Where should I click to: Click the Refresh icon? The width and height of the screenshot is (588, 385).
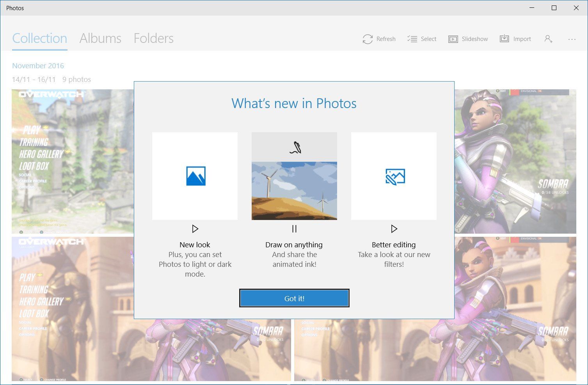(x=367, y=39)
